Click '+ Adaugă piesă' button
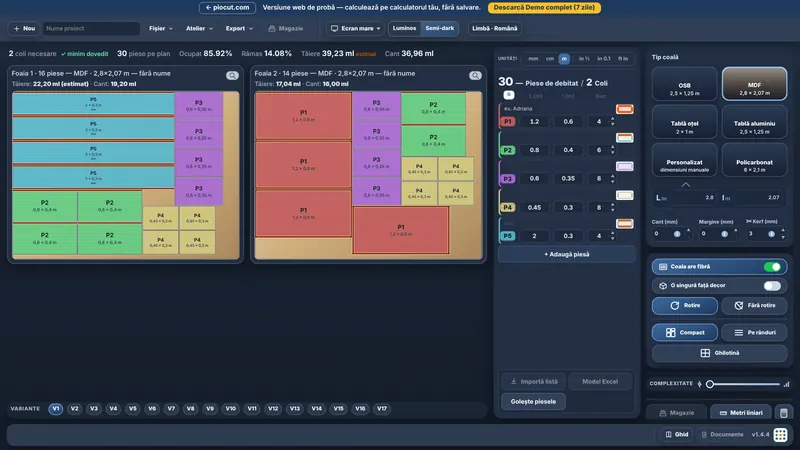Viewport: 800px width, 450px height. click(x=566, y=254)
